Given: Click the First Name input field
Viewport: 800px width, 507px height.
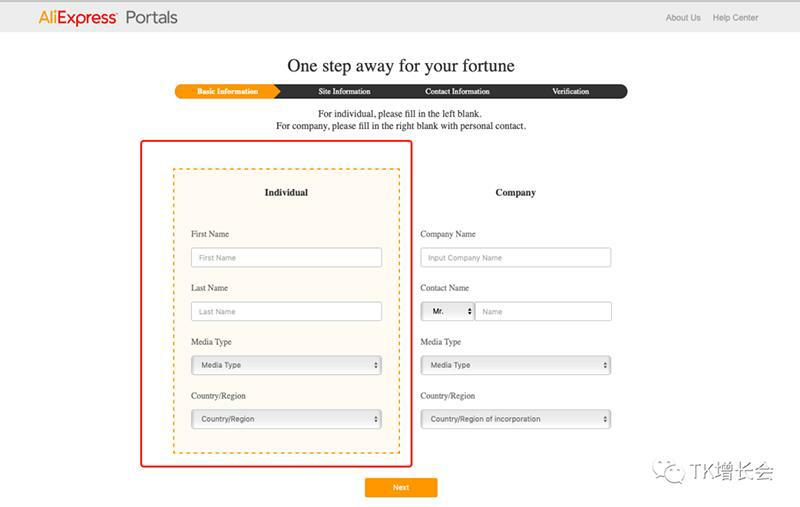Looking at the screenshot, I should pos(286,258).
